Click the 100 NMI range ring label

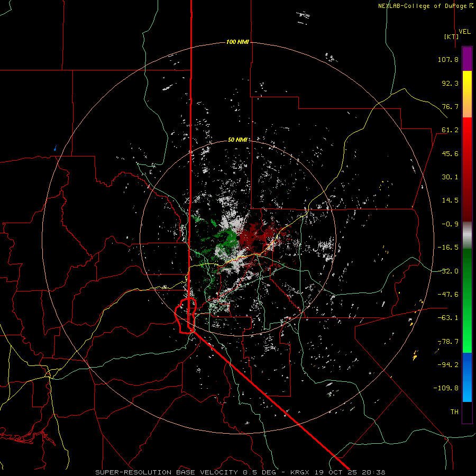pos(237,42)
